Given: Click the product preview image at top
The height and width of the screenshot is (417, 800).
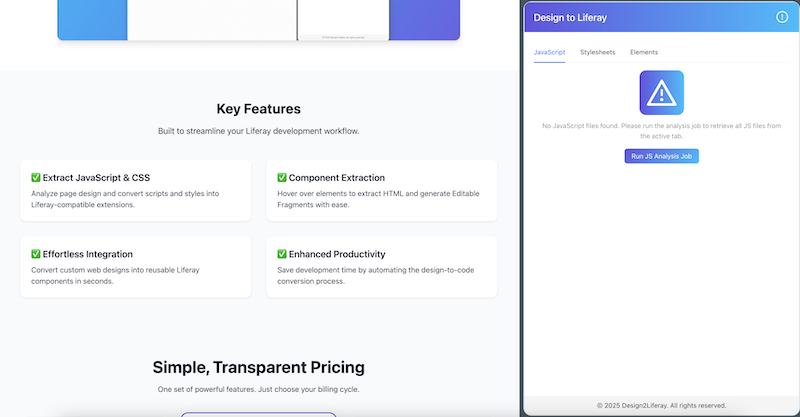Looking at the screenshot, I should click(258, 20).
